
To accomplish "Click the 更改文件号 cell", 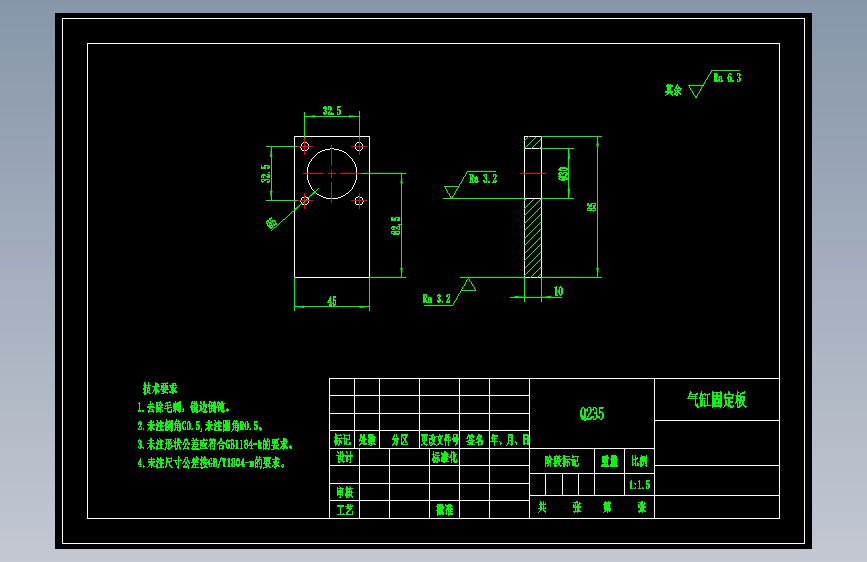I will tap(440, 440).
